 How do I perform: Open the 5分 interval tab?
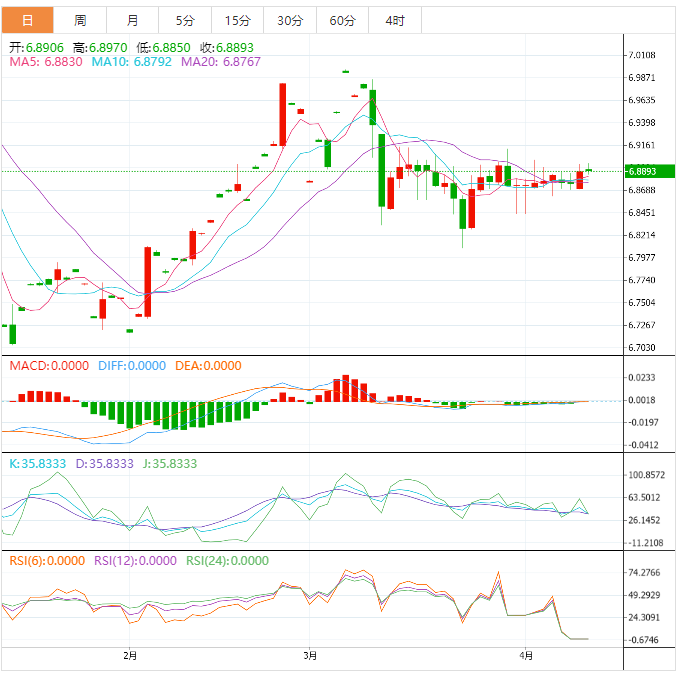click(185, 20)
